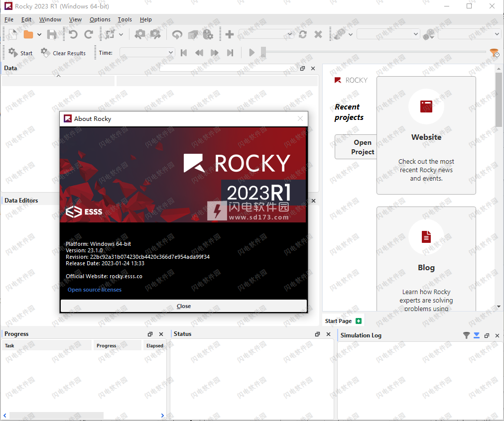504x421 pixels.
Task: Click the Save project floppy icon
Action: (x=52, y=34)
